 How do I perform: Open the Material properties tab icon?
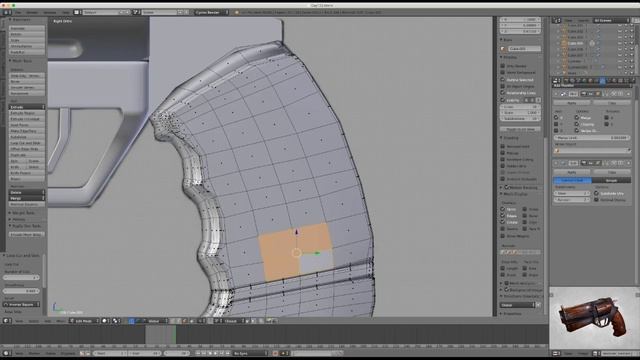tap(615, 80)
